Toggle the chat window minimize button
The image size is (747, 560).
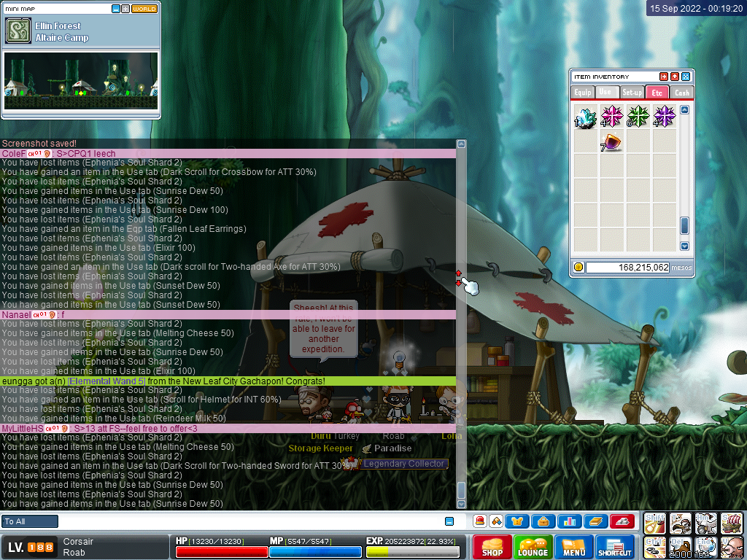[x=449, y=521]
